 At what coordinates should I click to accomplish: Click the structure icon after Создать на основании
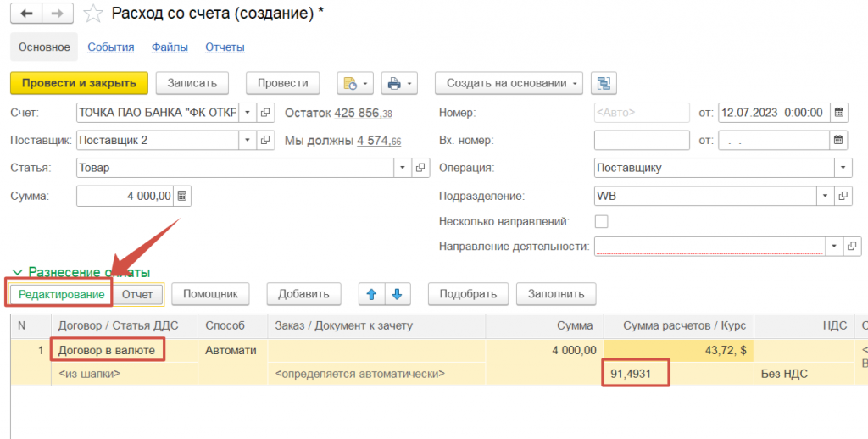coord(604,83)
